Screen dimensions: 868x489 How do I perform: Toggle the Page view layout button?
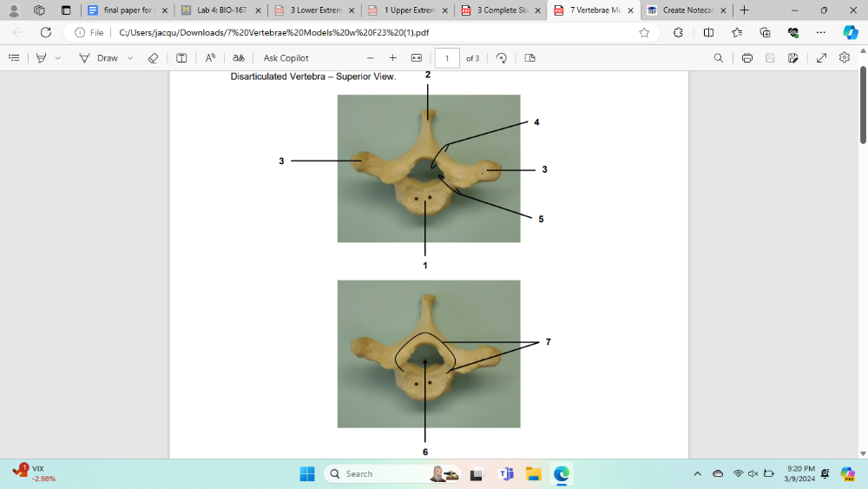point(529,58)
